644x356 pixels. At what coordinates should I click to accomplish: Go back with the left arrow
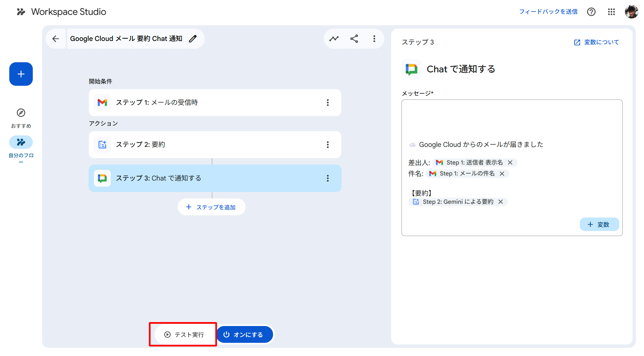click(x=56, y=39)
